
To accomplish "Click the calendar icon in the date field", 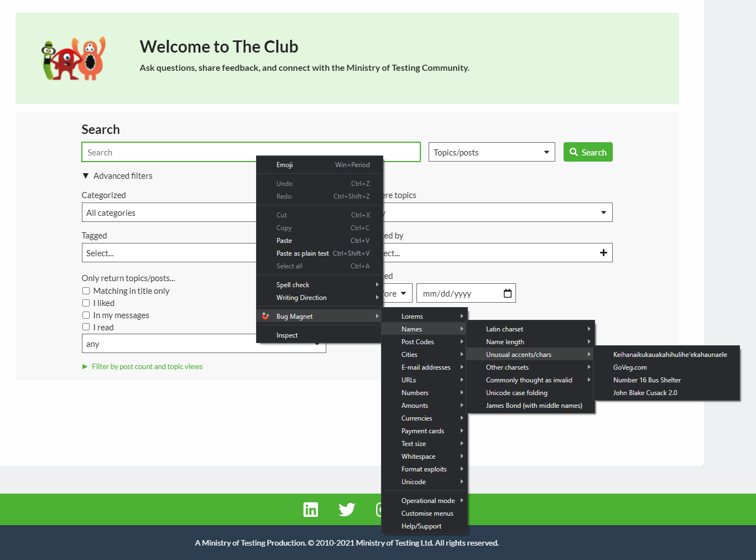I will [508, 293].
